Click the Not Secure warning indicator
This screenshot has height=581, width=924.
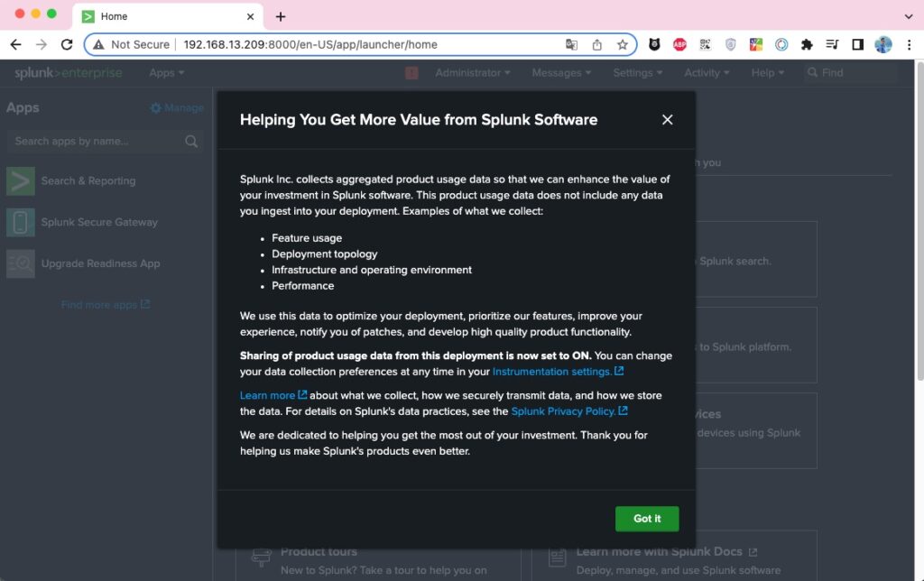[132, 45]
